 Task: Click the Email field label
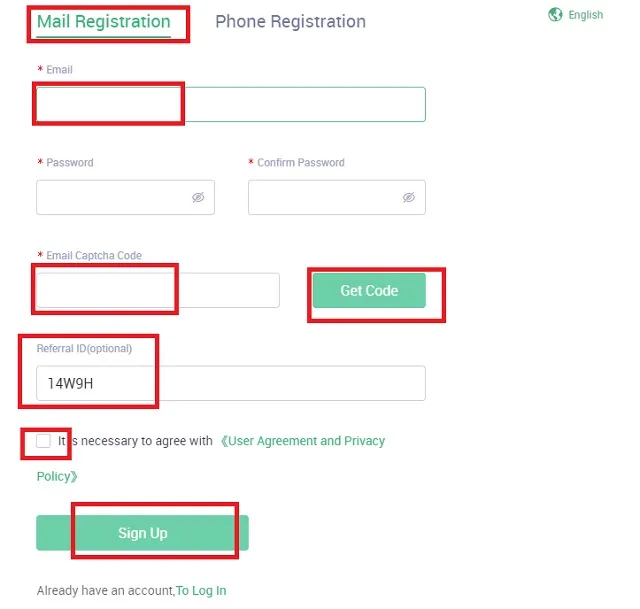[59, 70]
